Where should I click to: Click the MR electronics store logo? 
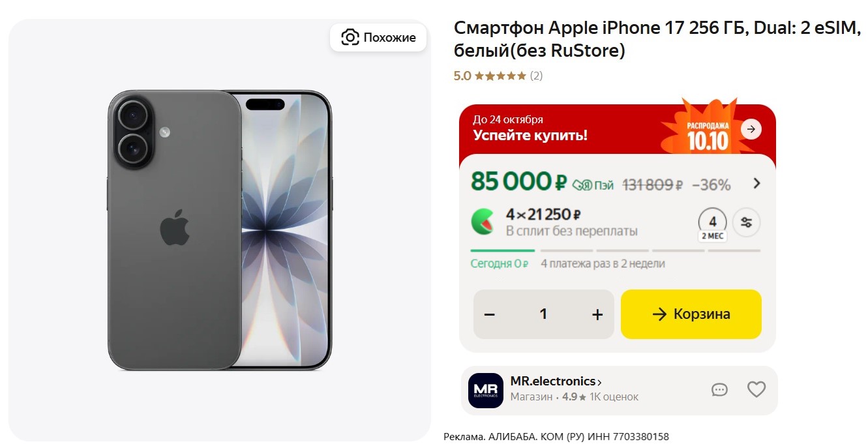pos(486,390)
